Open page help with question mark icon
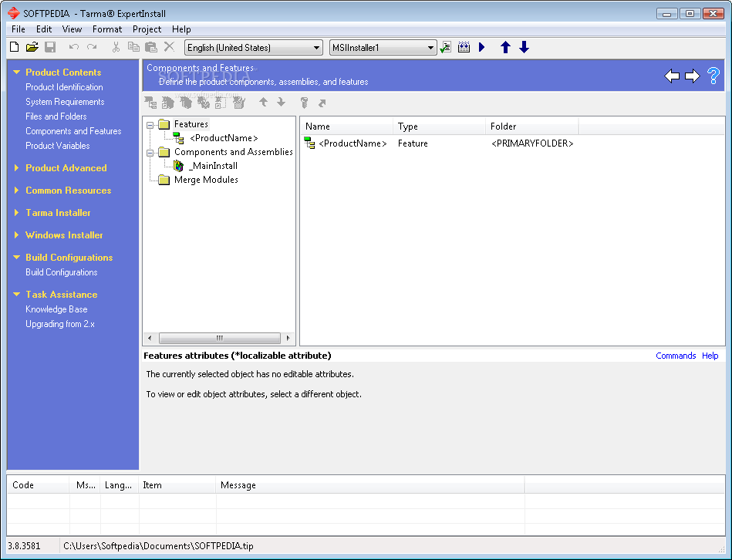Screen dimensions: 732x560 pos(713,76)
